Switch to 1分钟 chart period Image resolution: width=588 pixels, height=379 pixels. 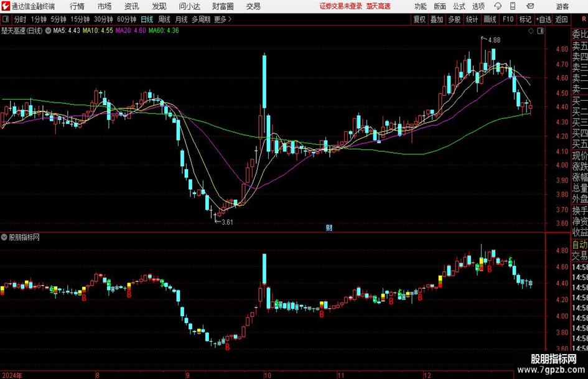pyautogui.click(x=39, y=19)
